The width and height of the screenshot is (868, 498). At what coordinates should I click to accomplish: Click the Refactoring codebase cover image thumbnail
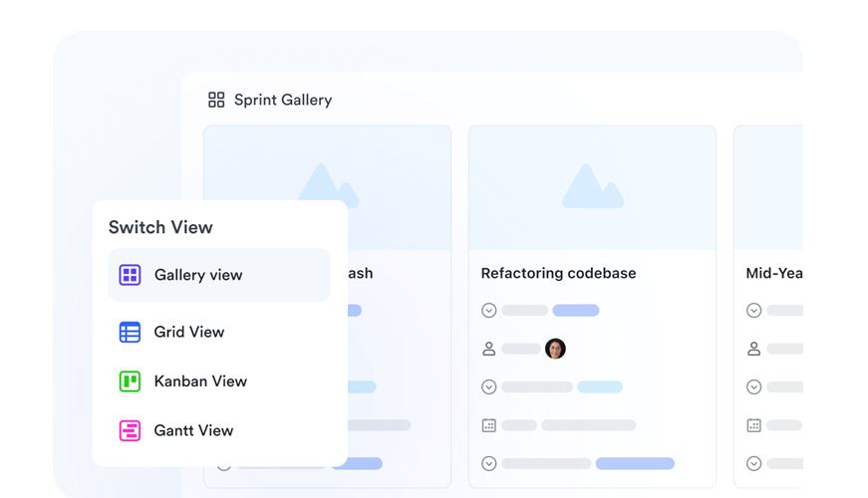coord(592,187)
